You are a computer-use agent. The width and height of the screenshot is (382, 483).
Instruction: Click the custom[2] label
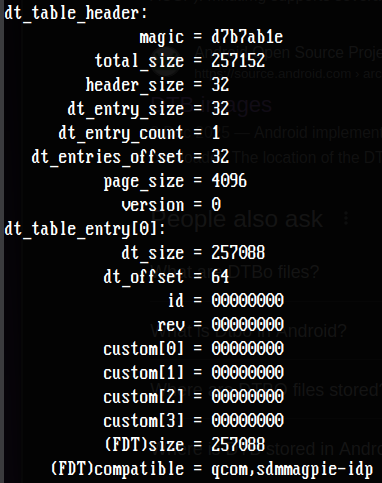click(144, 397)
